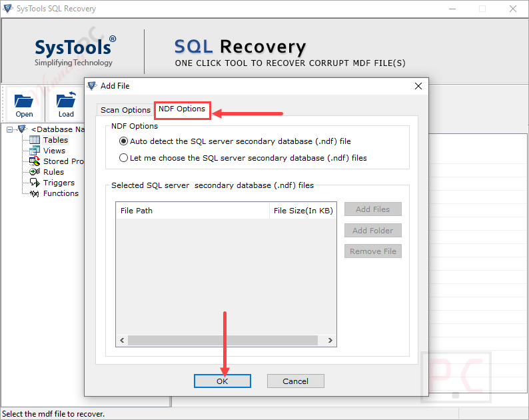Select Rules in the database tree
Viewport: 529px width, 420px height.
53,172
